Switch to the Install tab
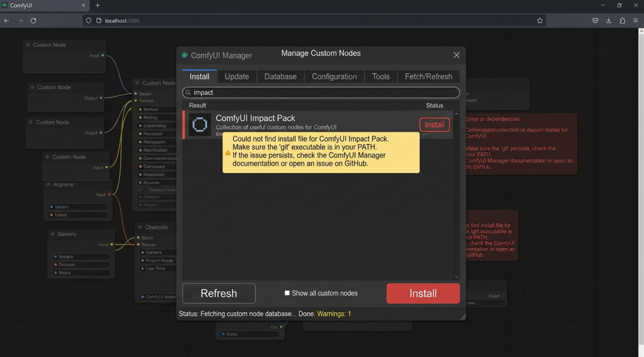This screenshot has height=357, width=644. (199, 76)
